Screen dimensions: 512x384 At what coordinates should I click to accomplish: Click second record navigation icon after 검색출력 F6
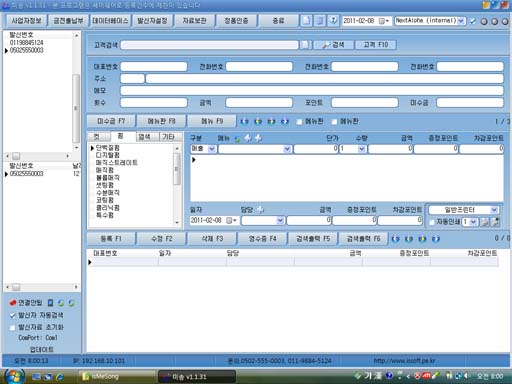click(x=409, y=239)
